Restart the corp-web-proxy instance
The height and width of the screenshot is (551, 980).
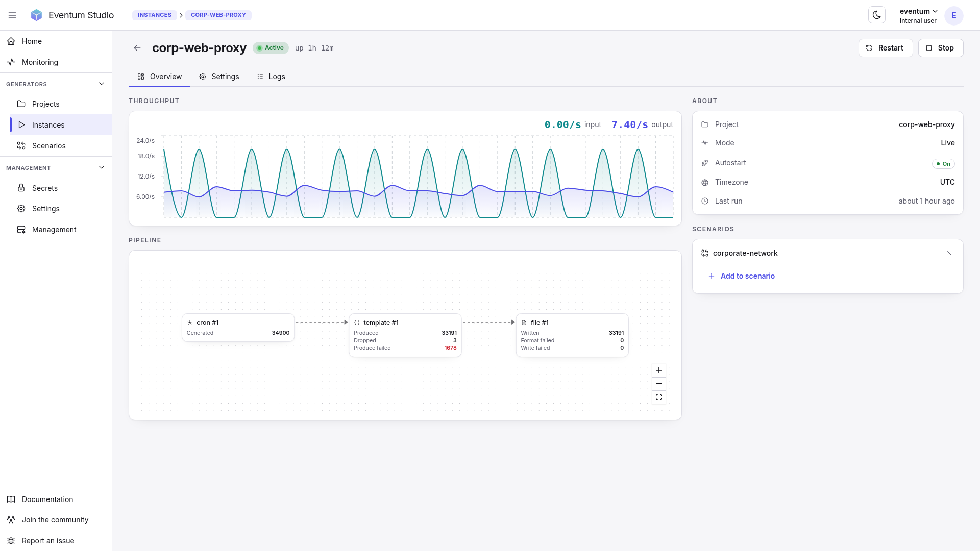coord(886,48)
